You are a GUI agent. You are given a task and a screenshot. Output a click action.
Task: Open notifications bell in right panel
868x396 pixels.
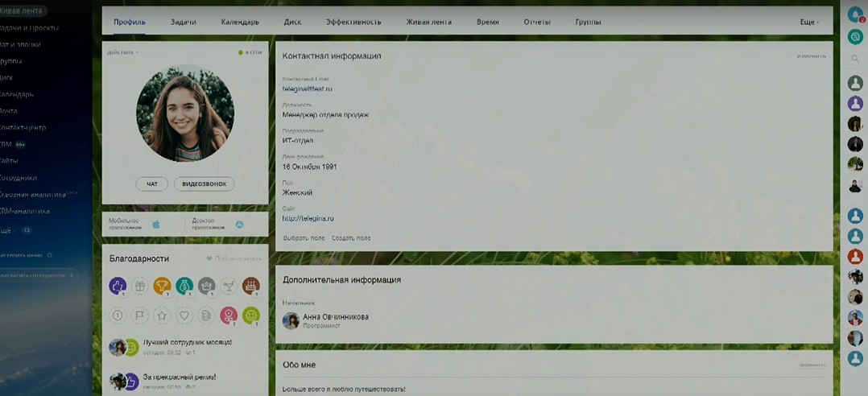pyautogui.click(x=855, y=15)
